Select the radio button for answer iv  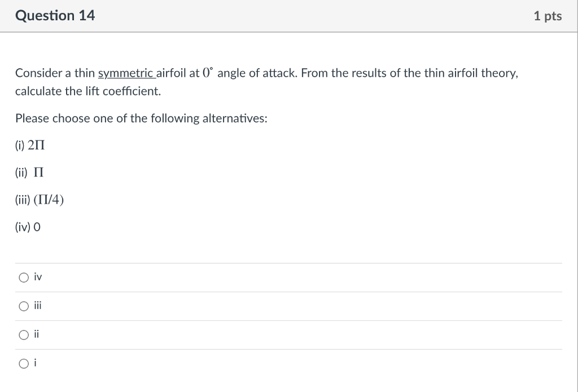point(23,278)
